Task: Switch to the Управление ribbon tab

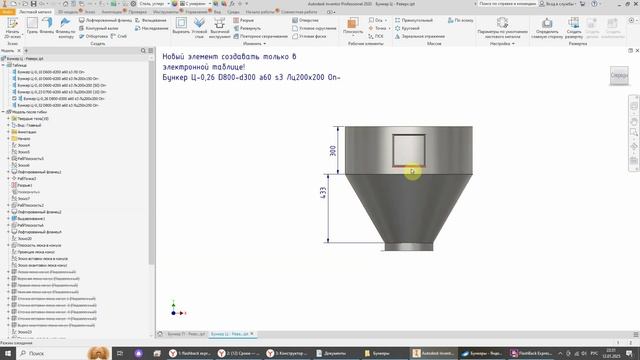Action: coord(196,12)
